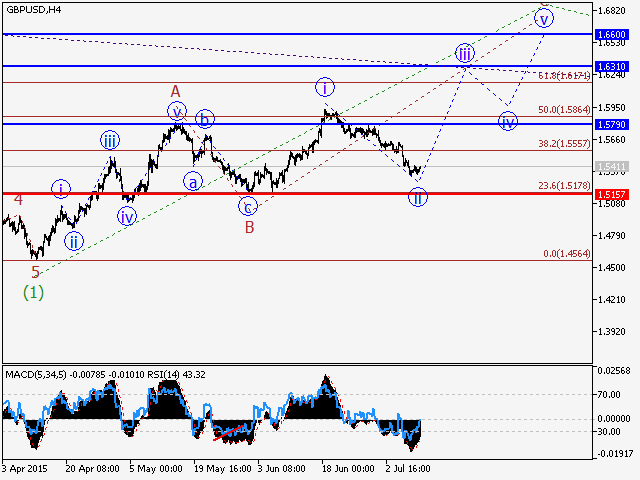This screenshot has height=480, width=640.
Task: Select the circled blue b wave label
Action: [x=204, y=120]
